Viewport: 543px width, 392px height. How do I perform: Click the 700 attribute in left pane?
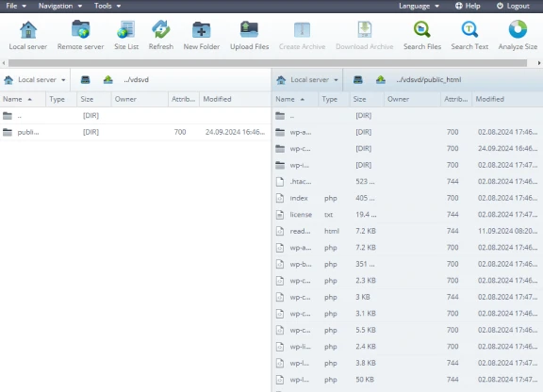coord(180,132)
